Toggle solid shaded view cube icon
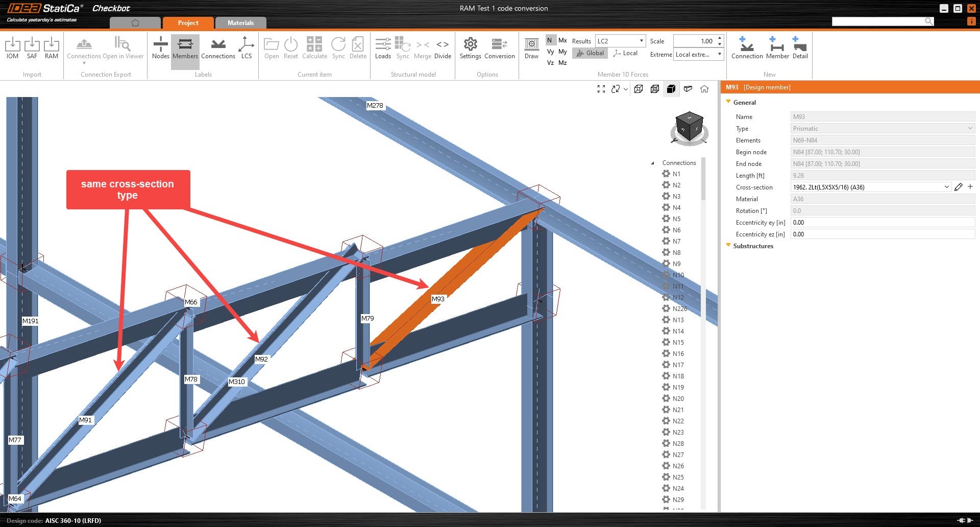 click(671, 89)
